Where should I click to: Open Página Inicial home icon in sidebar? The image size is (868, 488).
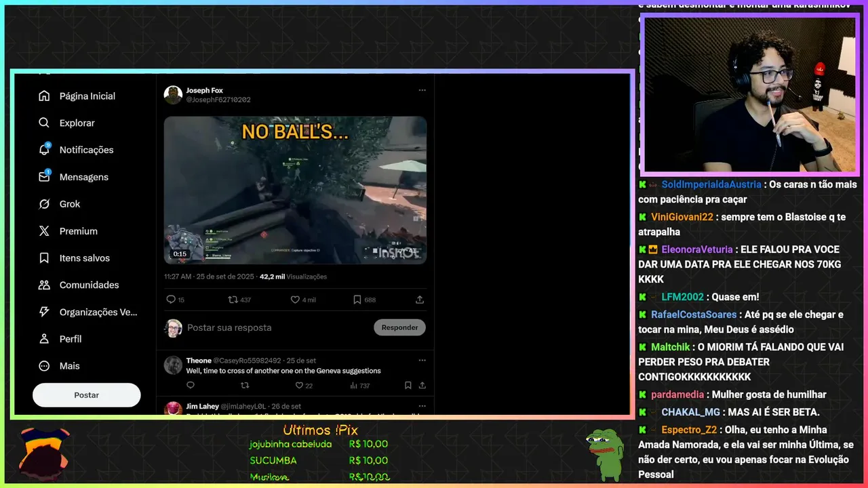coord(44,96)
